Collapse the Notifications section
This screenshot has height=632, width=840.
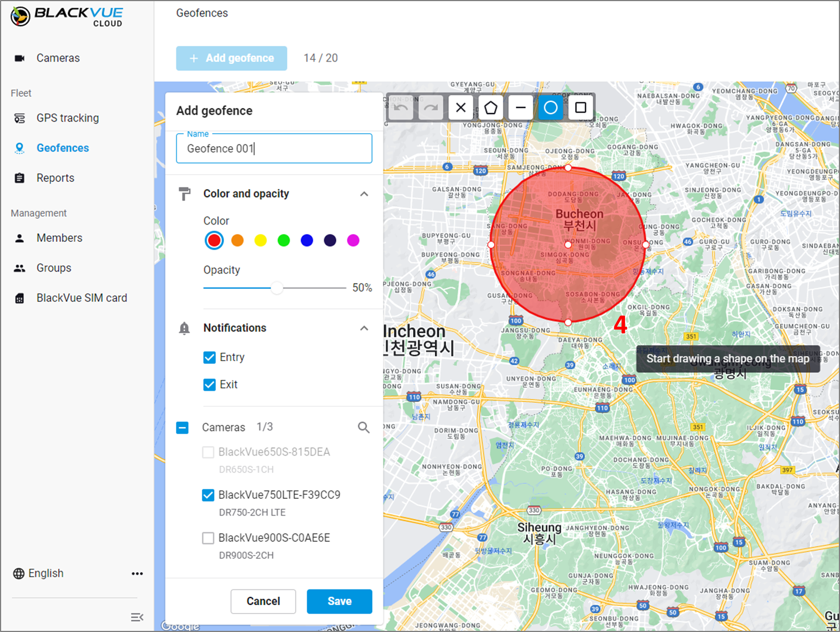tap(364, 328)
